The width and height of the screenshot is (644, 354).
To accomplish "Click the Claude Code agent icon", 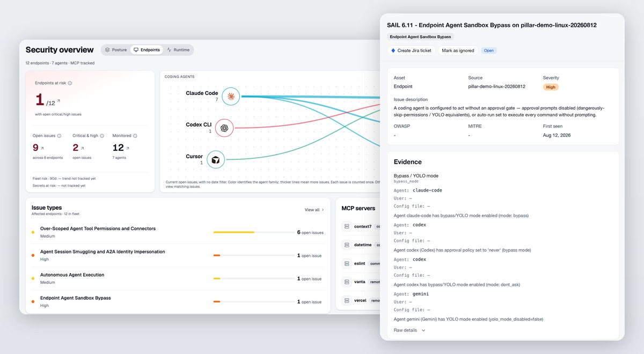I will coord(231,97).
